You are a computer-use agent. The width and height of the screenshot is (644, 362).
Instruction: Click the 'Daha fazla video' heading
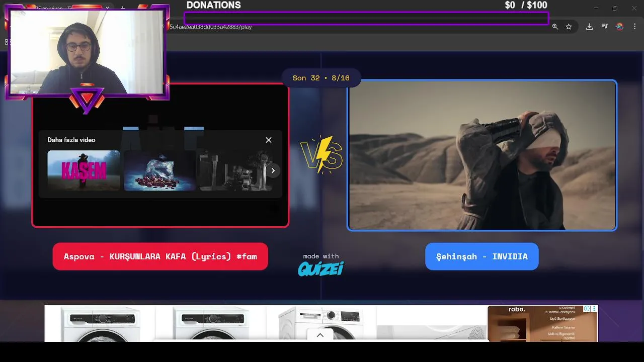point(71,140)
